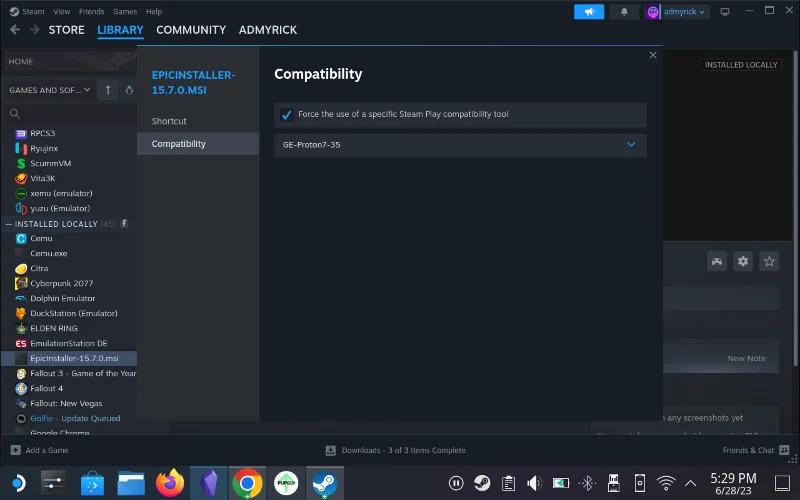Uncheck Force Steam Play compatibility tool
800x500 pixels.
click(x=286, y=115)
